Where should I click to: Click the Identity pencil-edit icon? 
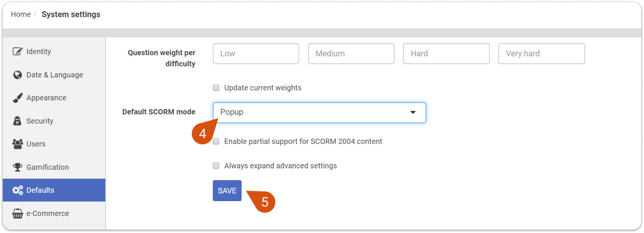click(x=17, y=51)
